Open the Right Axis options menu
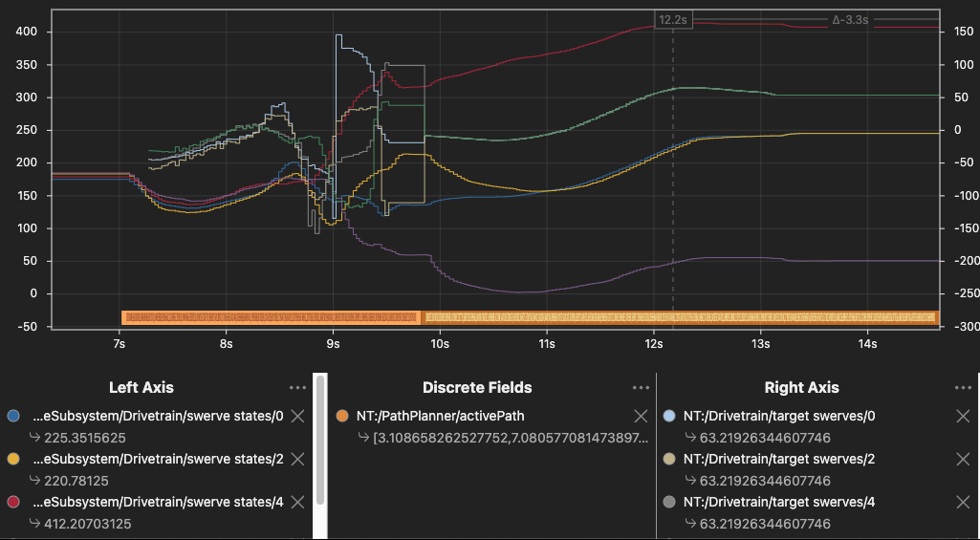This screenshot has height=540, width=980. click(963, 388)
